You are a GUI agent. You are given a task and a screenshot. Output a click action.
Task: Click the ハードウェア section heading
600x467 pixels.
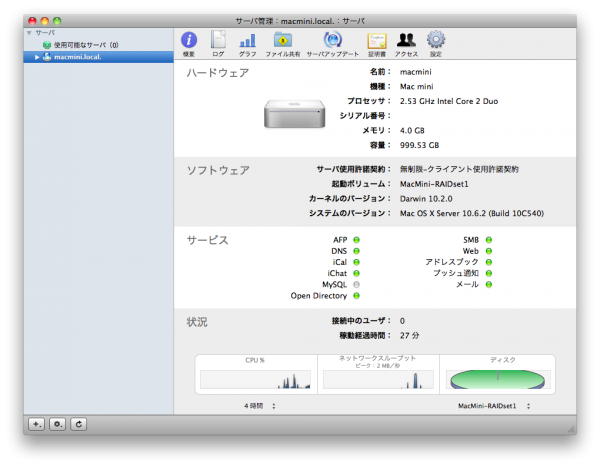click(218, 73)
